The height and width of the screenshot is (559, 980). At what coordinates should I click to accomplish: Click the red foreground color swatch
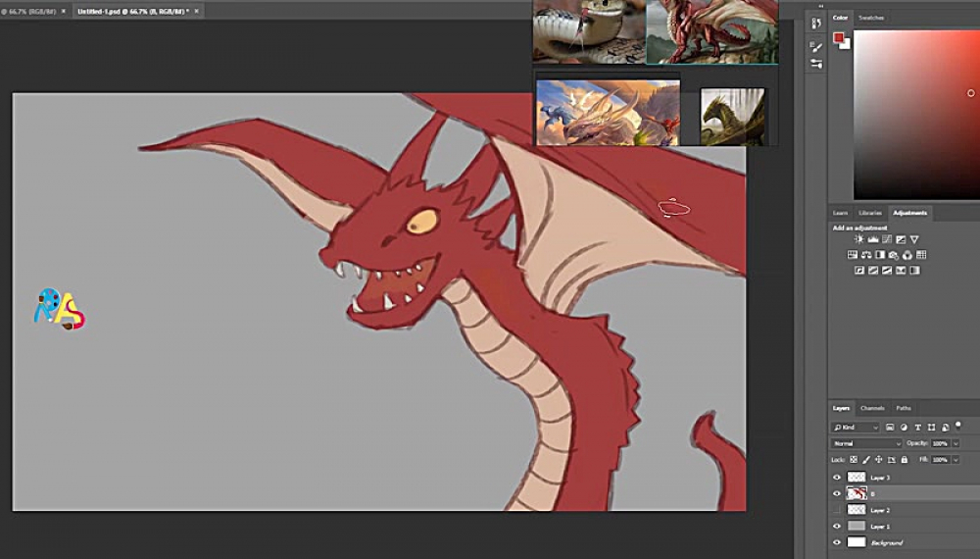click(x=839, y=37)
